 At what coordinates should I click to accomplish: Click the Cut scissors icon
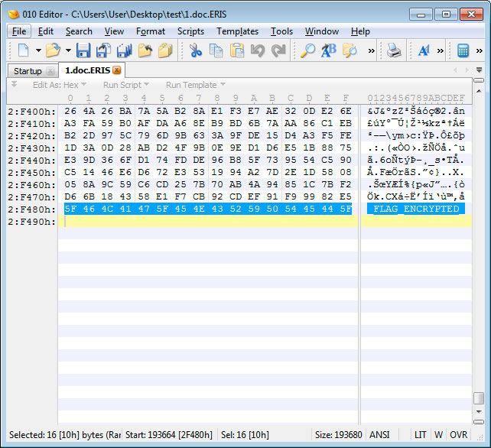[195, 50]
